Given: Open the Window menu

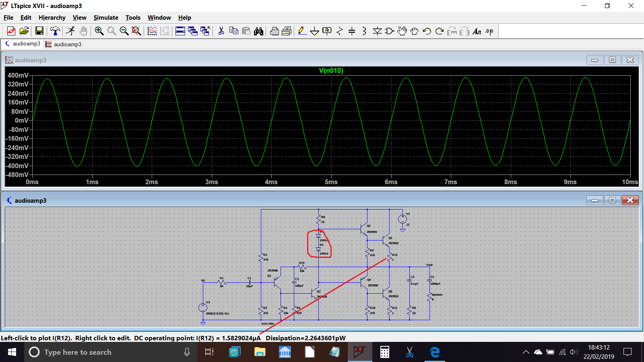Looking at the screenshot, I should click(x=159, y=18).
